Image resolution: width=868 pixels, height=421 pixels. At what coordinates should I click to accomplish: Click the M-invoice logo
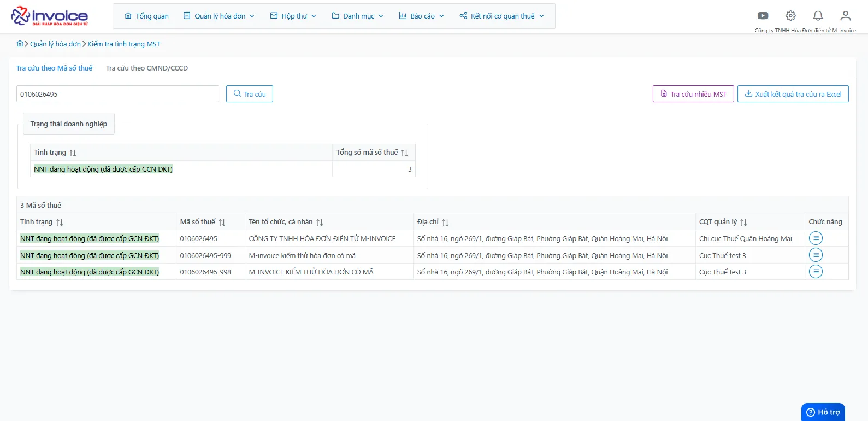point(50,16)
